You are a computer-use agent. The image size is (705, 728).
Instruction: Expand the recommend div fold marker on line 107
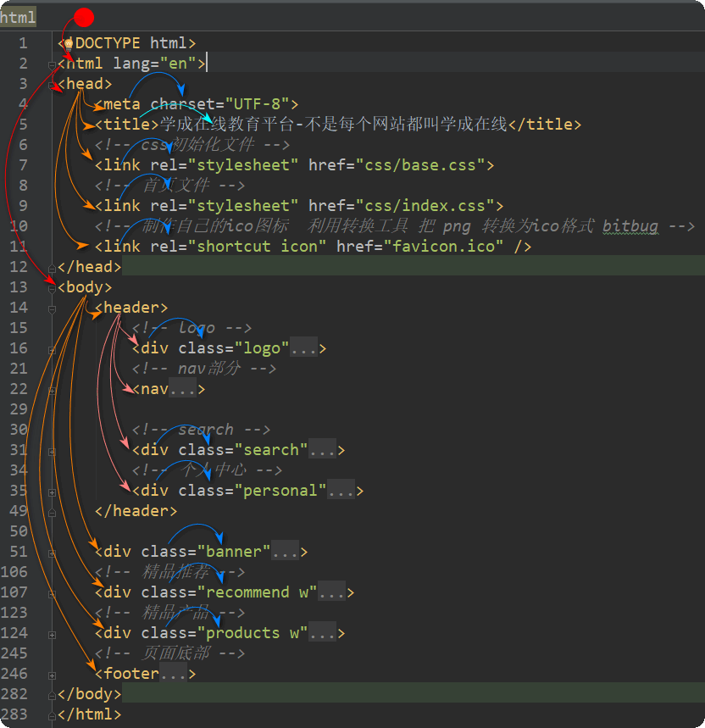pos(52,594)
